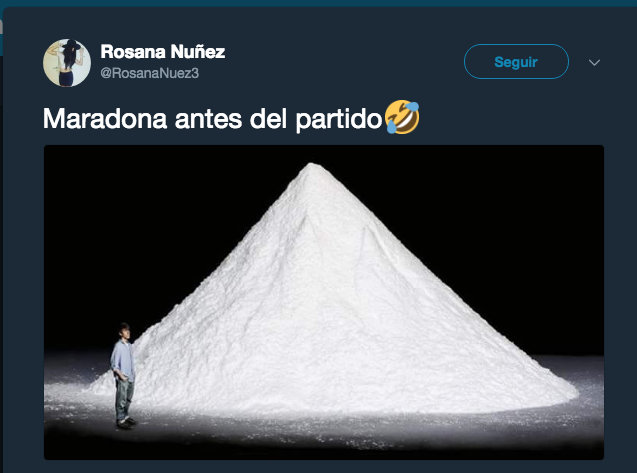Open the @RosanaNuez3 handle link
The width and height of the screenshot is (637, 473).
[x=150, y=73]
